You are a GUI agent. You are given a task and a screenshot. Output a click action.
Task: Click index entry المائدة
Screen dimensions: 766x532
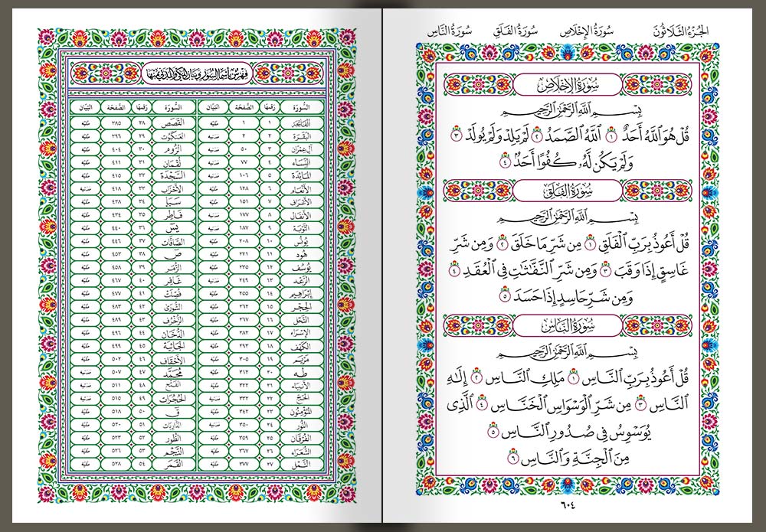click(x=302, y=176)
